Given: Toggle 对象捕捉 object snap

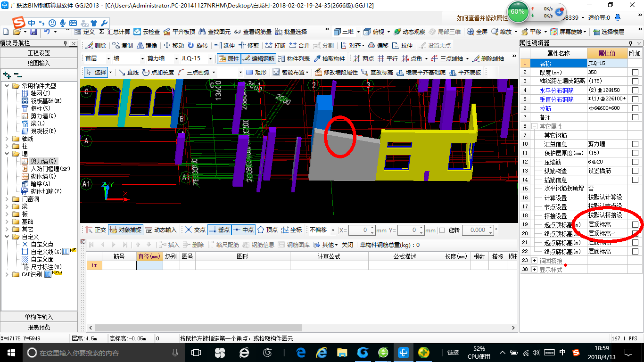Looking at the screenshot, I should tap(125, 230).
